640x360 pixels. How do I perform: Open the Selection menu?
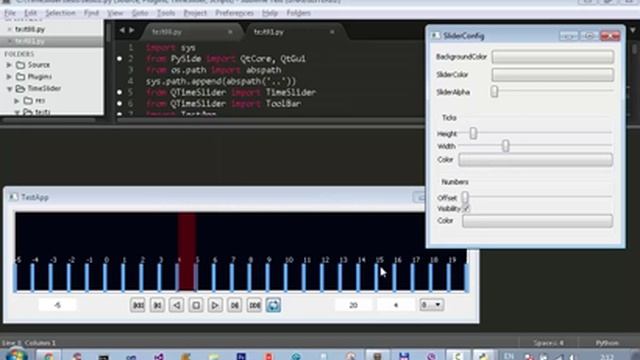click(x=60, y=13)
